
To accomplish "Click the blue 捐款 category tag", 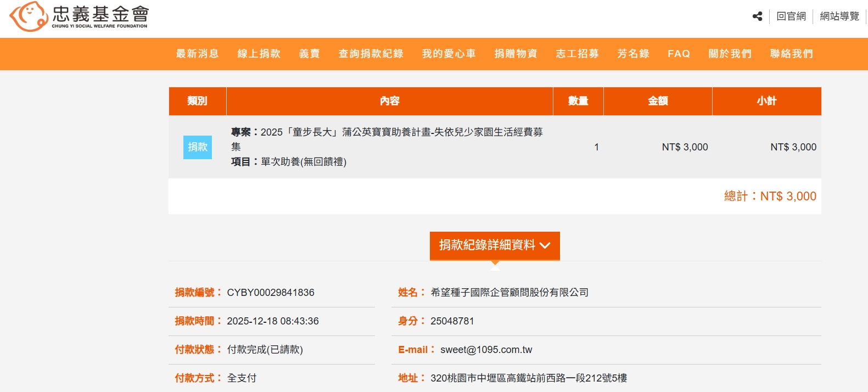I will click(x=198, y=147).
